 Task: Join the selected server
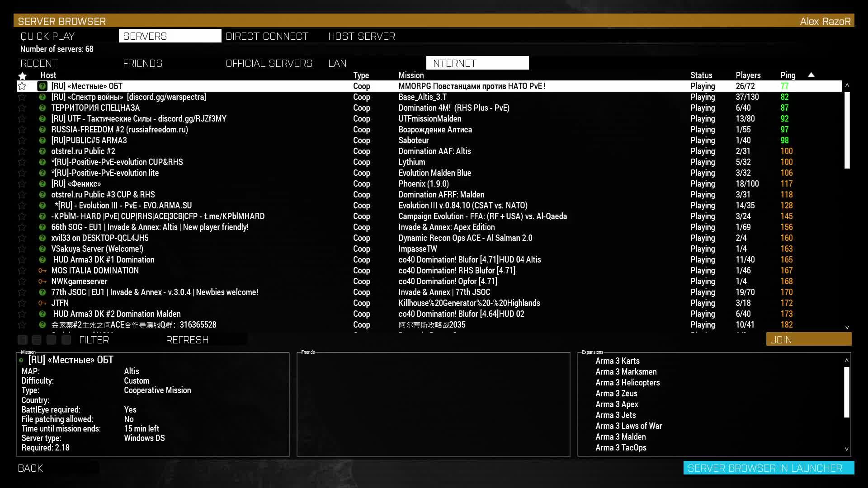coord(808,340)
